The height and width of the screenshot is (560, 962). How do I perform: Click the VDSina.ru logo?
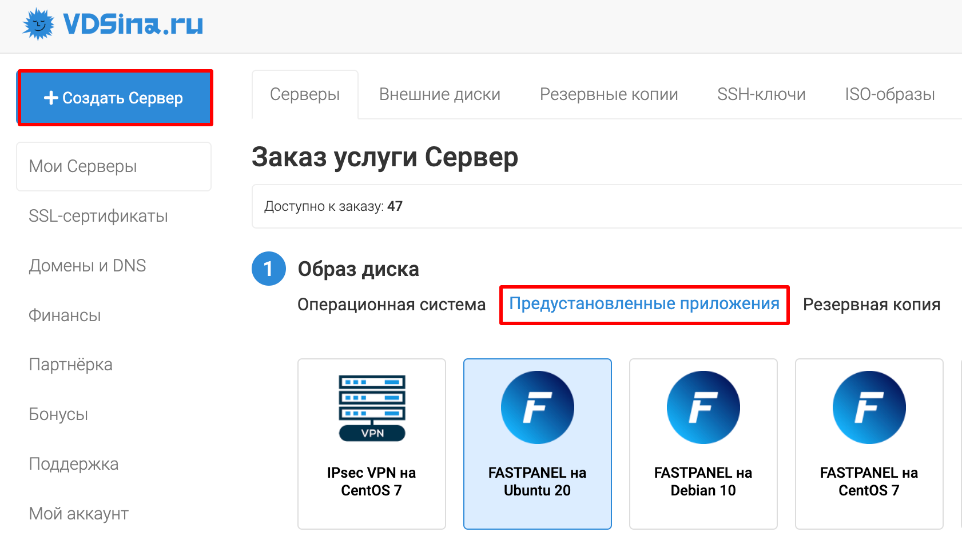point(113,24)
